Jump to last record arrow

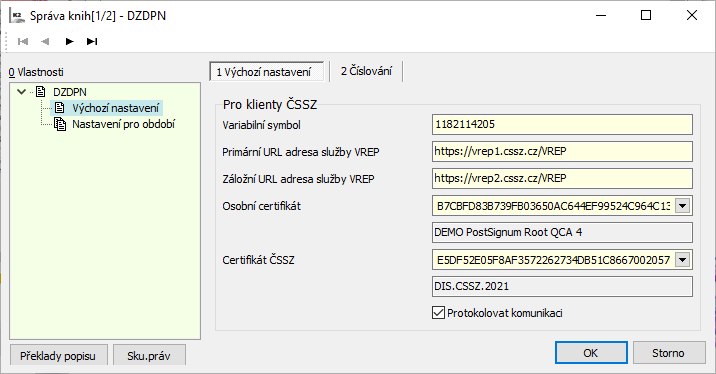point(92,42)
